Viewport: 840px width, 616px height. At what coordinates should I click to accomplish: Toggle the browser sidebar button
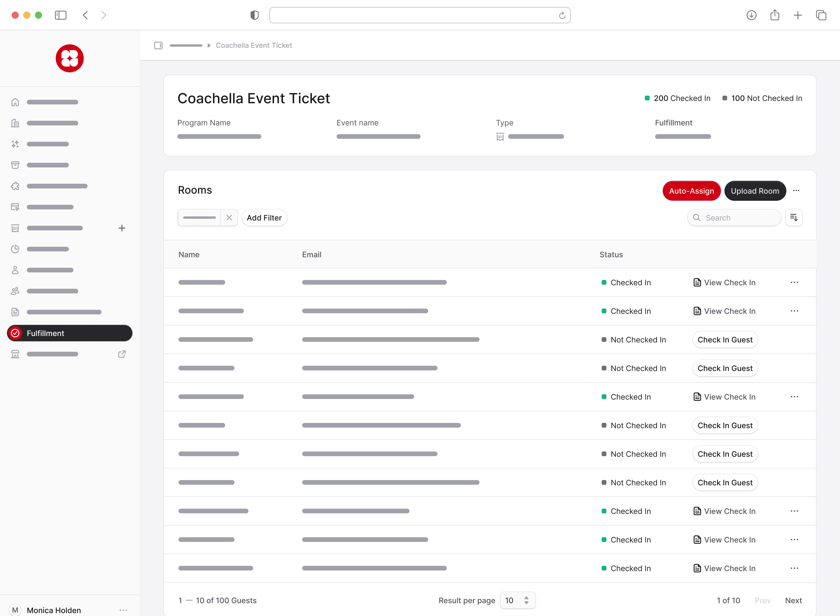(x=60, y=15)
